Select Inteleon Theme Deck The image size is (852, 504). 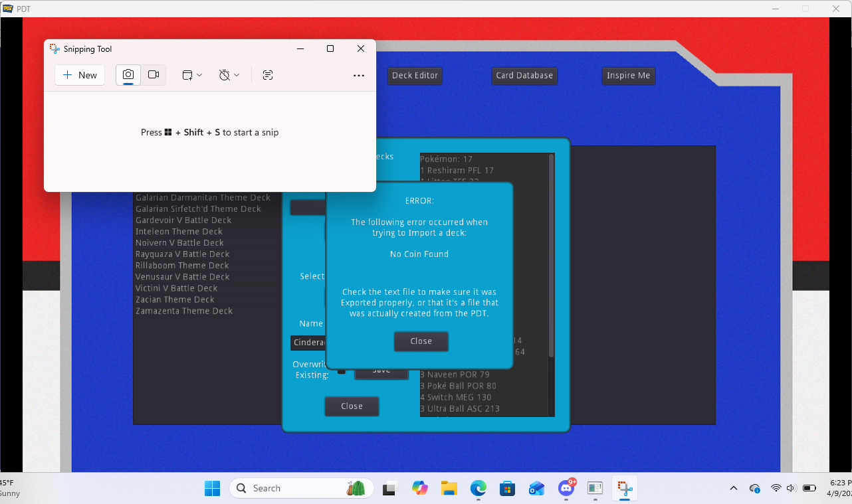coord(179,232)
